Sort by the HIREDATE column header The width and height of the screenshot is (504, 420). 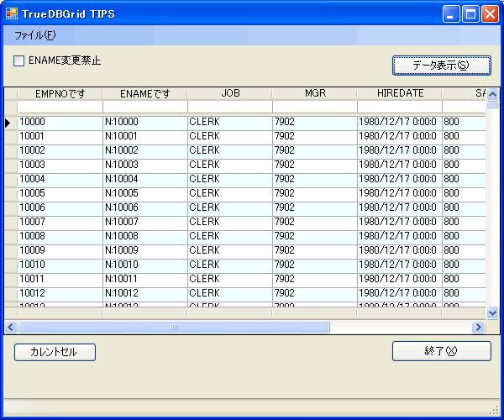(399, 93)
